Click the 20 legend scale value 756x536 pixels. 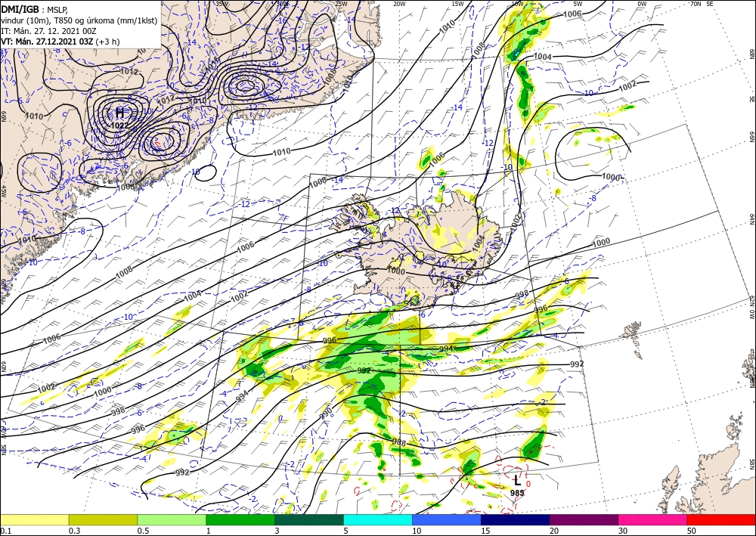pyautogui.click(x=554, y=531)
